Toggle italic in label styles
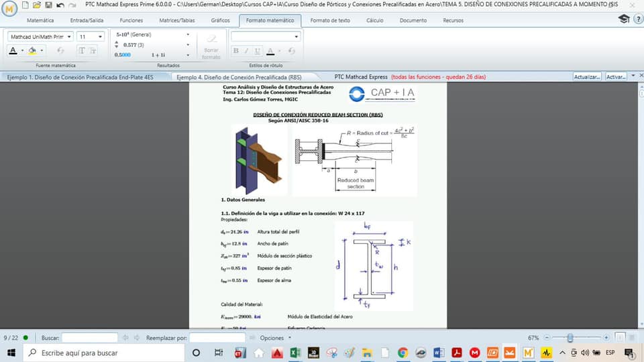Screen dimensions: 644x362 point(246,50)
